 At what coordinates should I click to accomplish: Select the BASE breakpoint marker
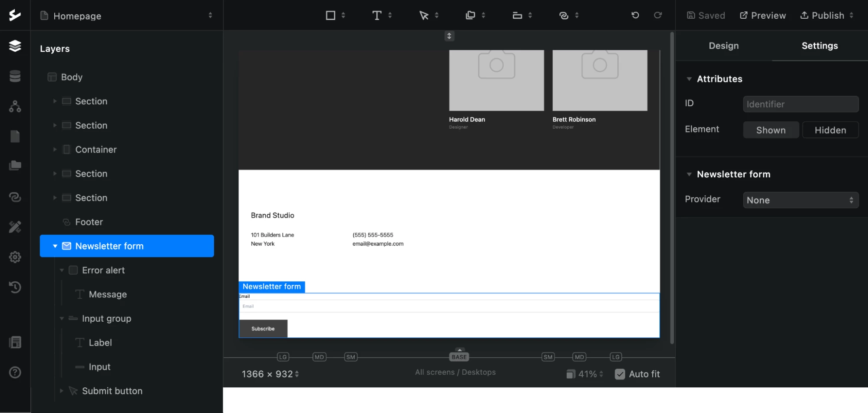(459, 357)
